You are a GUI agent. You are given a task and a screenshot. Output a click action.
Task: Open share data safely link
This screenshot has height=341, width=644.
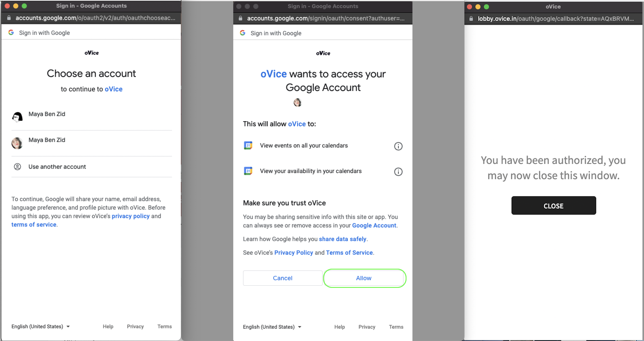point(342,239)
